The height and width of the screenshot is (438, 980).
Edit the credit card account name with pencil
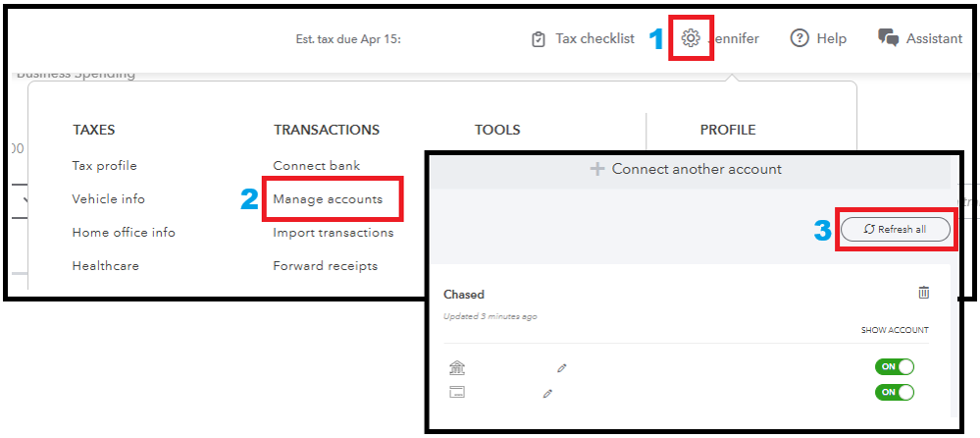pos(547,393)
